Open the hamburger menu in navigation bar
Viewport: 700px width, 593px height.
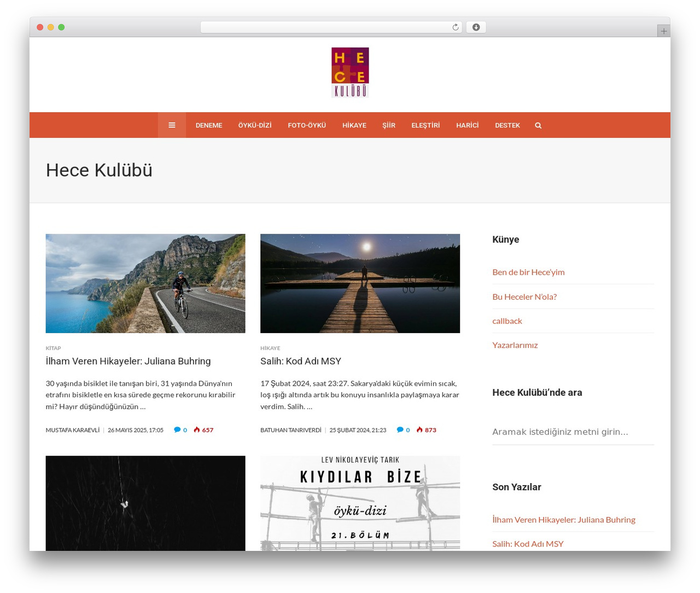(x=172, y=125)
